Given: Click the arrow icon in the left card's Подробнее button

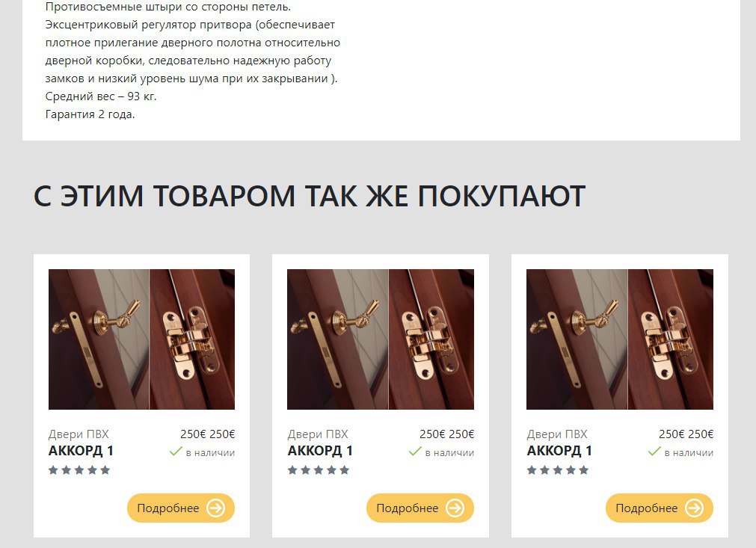Looking at the screenshot, I should tap(215, 508).
